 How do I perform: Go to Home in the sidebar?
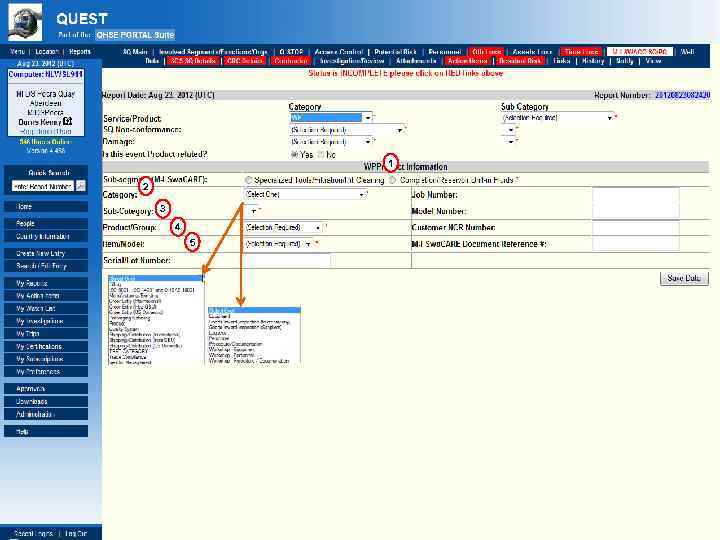click(46, 207)
